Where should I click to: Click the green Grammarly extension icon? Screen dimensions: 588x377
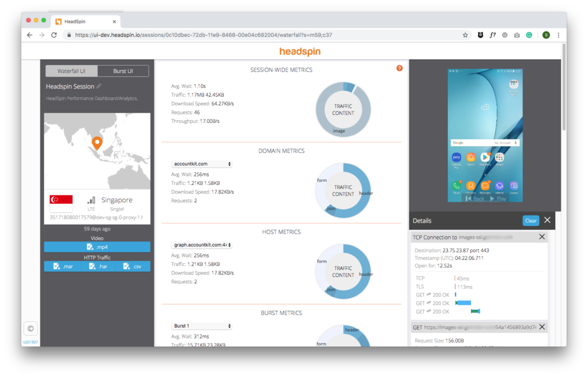[x=529, y=35]
